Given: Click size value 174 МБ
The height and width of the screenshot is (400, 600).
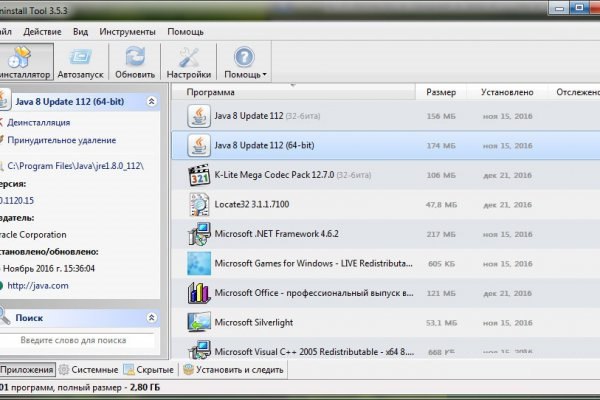Looking at the screenshot, I should click(441, 146).
